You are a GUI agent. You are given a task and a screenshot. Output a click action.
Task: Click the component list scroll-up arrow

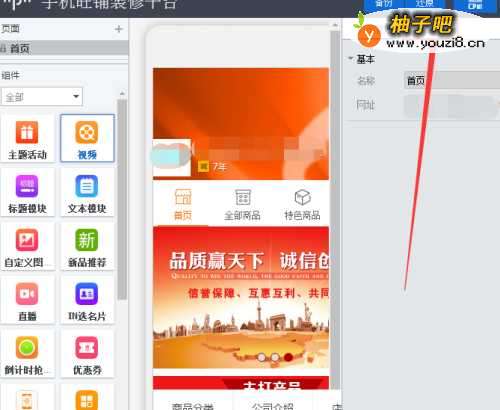tap(122, 94)
